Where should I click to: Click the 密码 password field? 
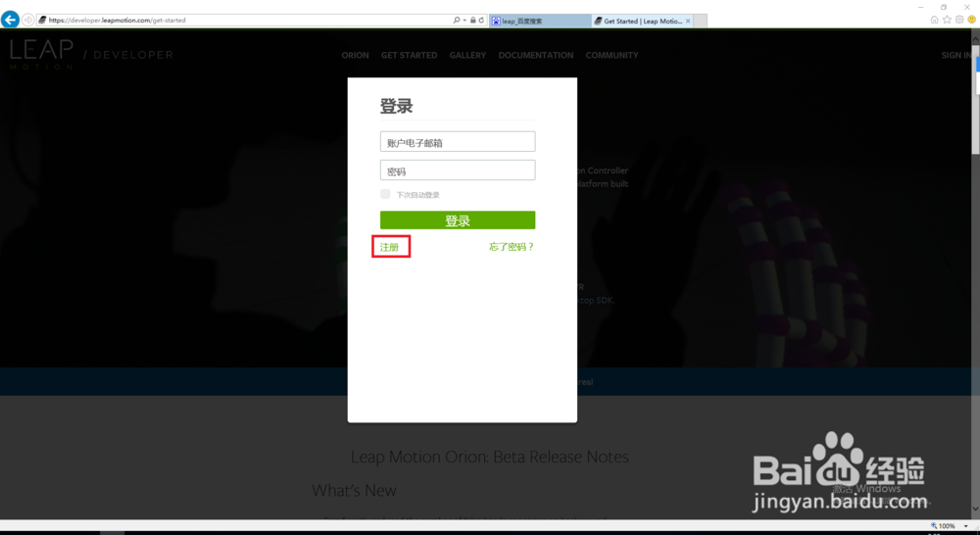[458, 170]
